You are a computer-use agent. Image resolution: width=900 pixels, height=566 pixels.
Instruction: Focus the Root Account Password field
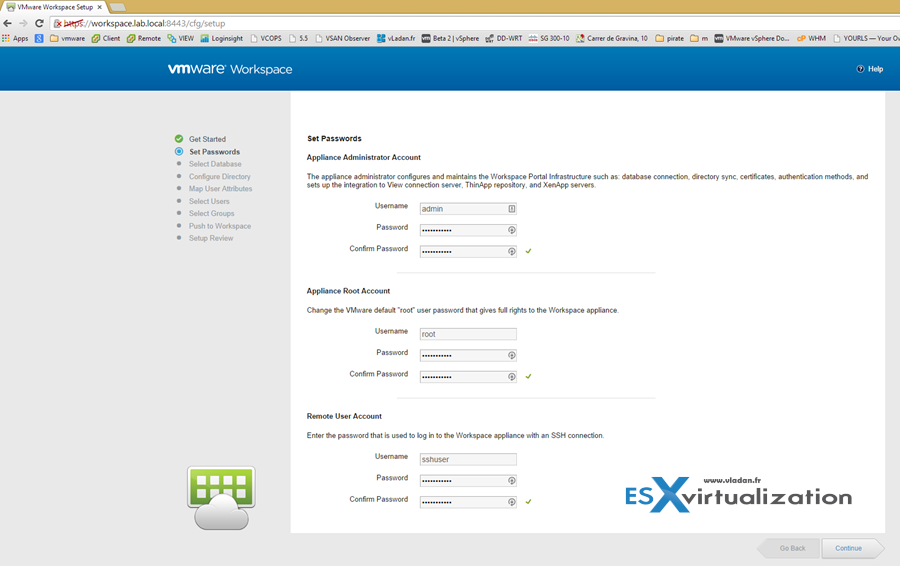click(x=468, y=355)
